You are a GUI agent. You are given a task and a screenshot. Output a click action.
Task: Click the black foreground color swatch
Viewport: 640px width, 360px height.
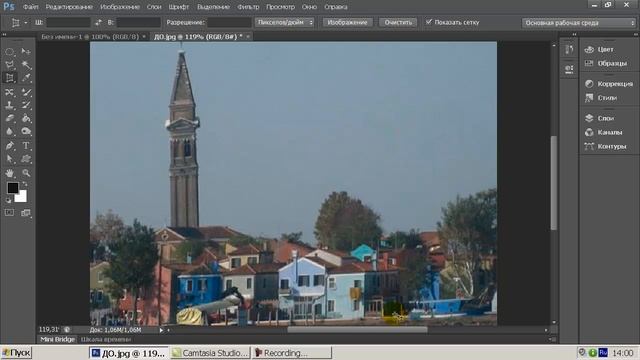pos(12,188)
